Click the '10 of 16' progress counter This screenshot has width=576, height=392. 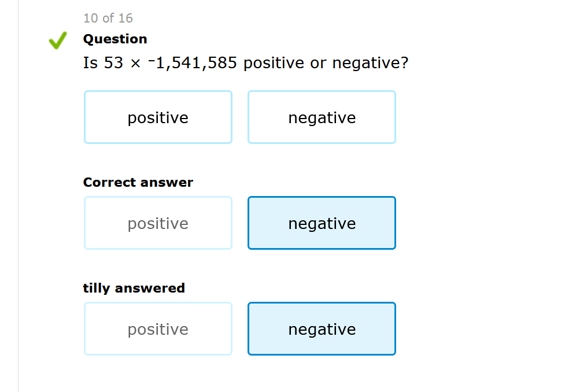[x=108, y=19]
